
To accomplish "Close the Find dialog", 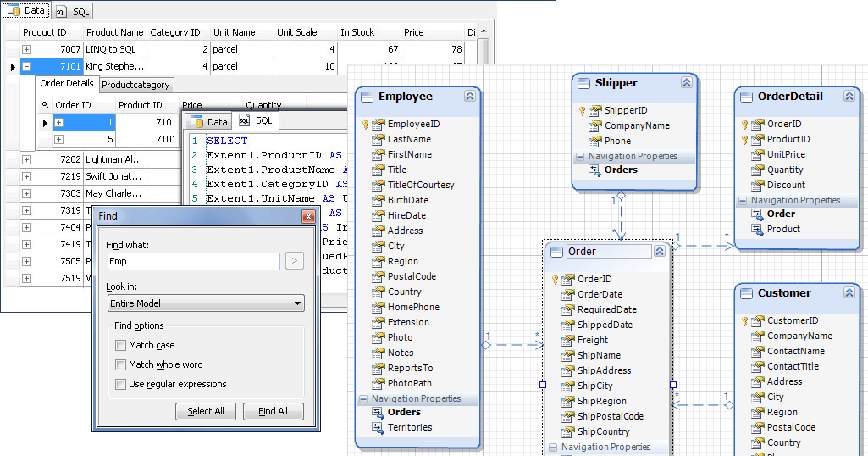I will (308, 217).
